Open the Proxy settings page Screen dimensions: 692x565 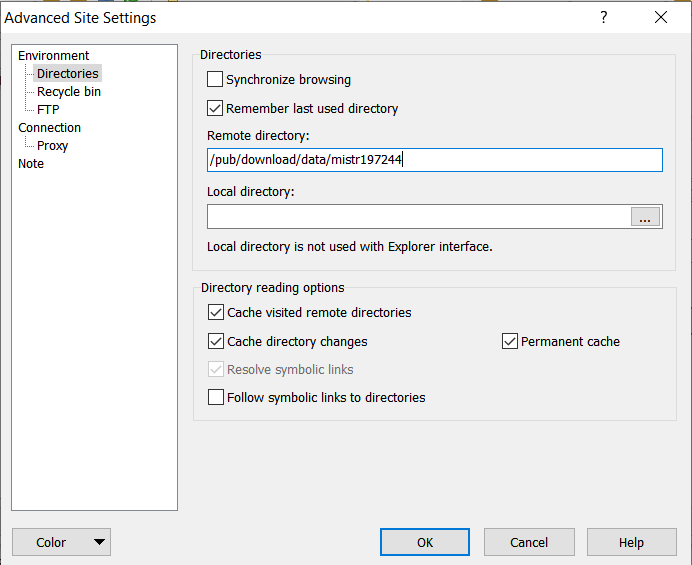tap(53, 146)
